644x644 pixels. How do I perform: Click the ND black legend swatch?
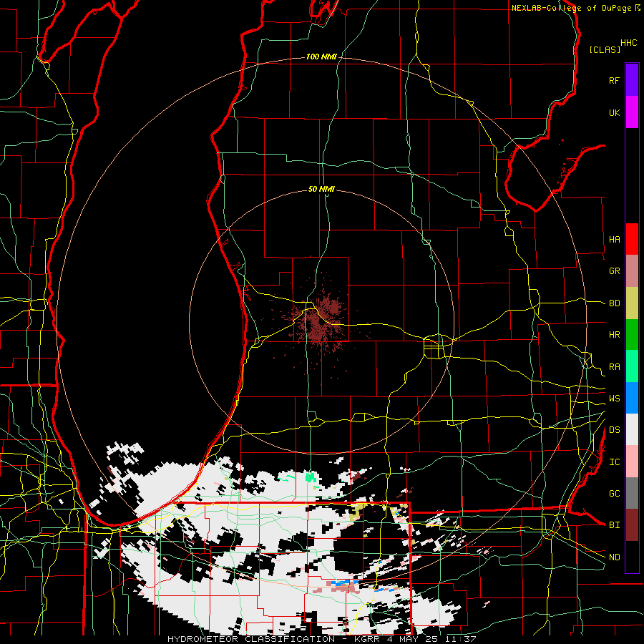(x=632, y=557)
